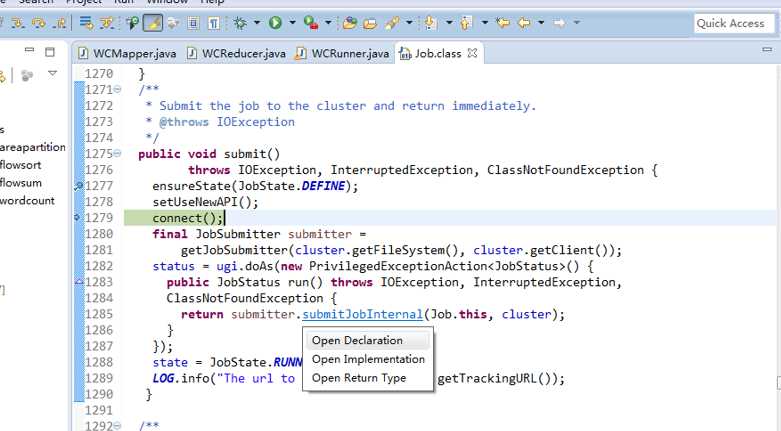Screen dimensions: 781x431
Task: Toggle the breakpoint marker at line 1277
Action: pos(78,186)
